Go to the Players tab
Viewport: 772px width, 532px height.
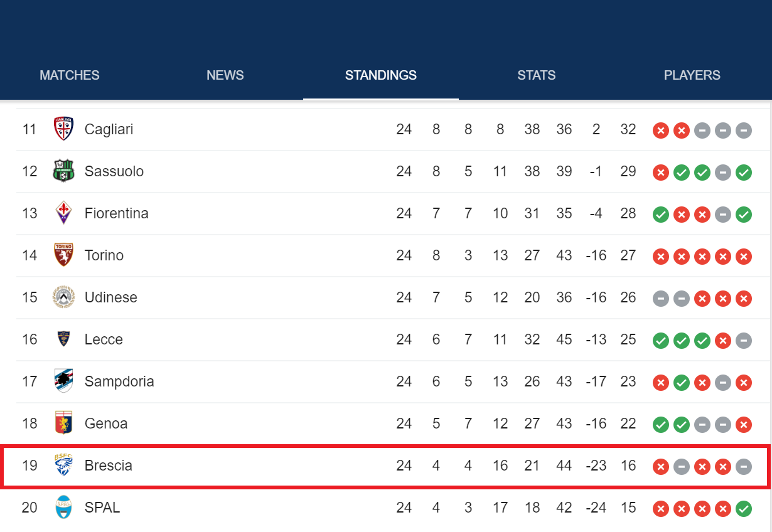coord(692,75)
